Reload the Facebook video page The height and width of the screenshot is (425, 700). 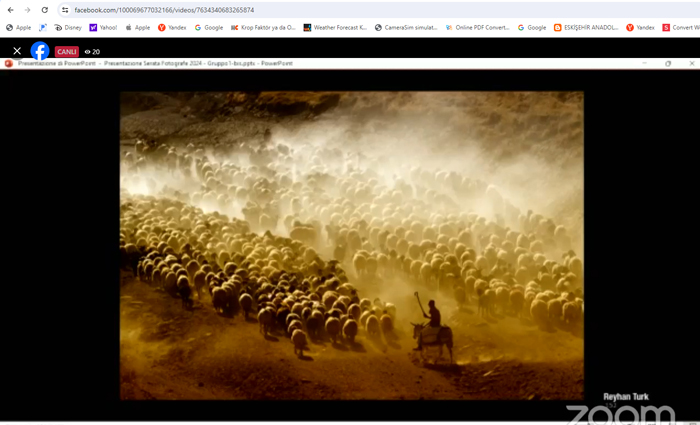[44, 10]
